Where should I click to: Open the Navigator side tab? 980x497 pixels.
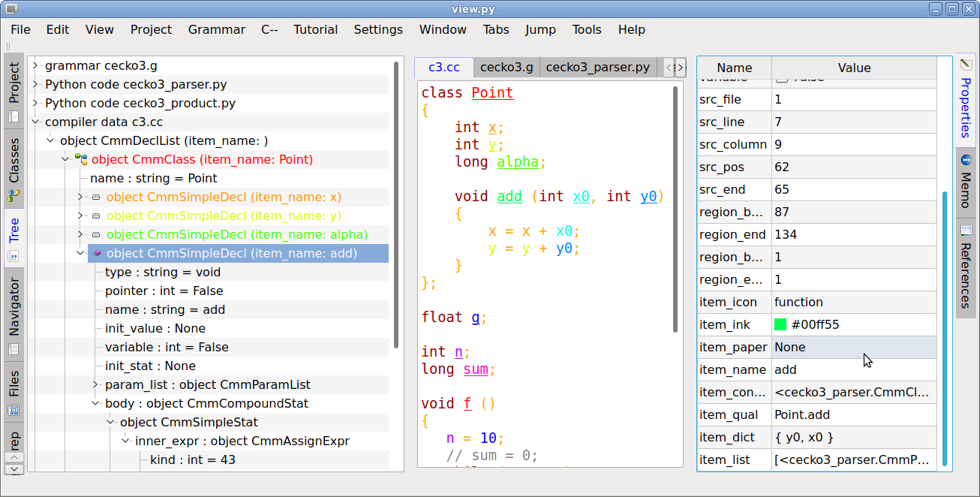click(x=14, y=307)
